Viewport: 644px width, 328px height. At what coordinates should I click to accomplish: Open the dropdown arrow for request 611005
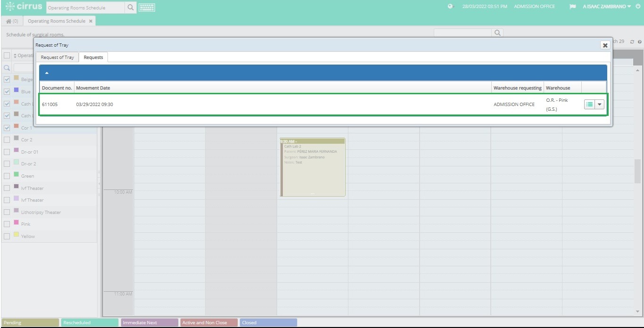tap(600, 105)
